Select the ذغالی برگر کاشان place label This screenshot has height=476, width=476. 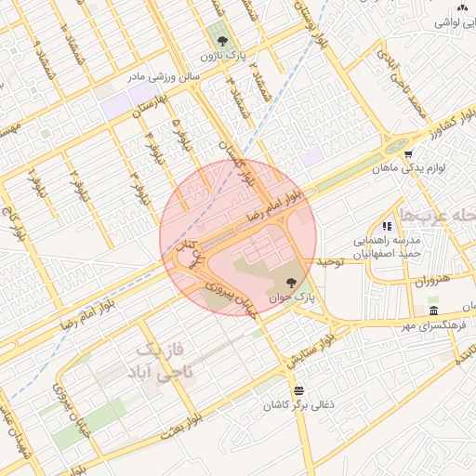click(x=298, y=405)
